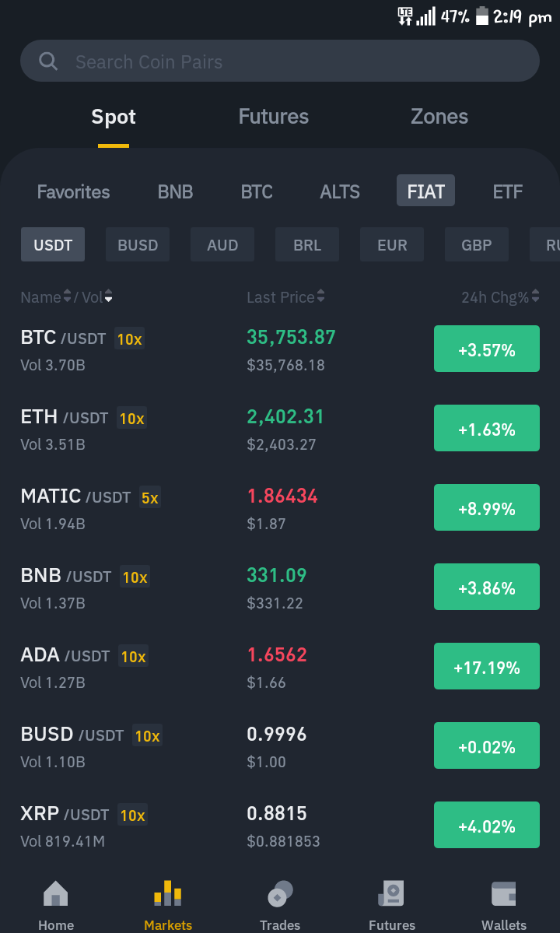
Task: Focus the Search Coin Pairs field
Action: (280, 61)
